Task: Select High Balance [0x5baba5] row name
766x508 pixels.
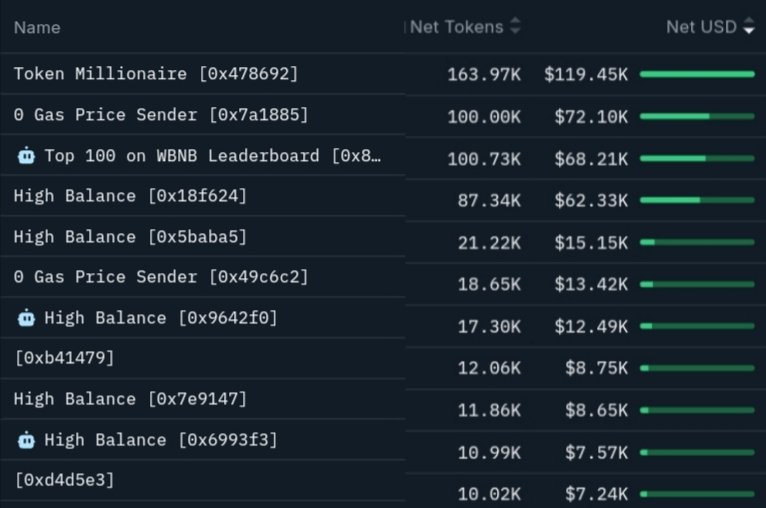Action: click(x=130, y=237)
